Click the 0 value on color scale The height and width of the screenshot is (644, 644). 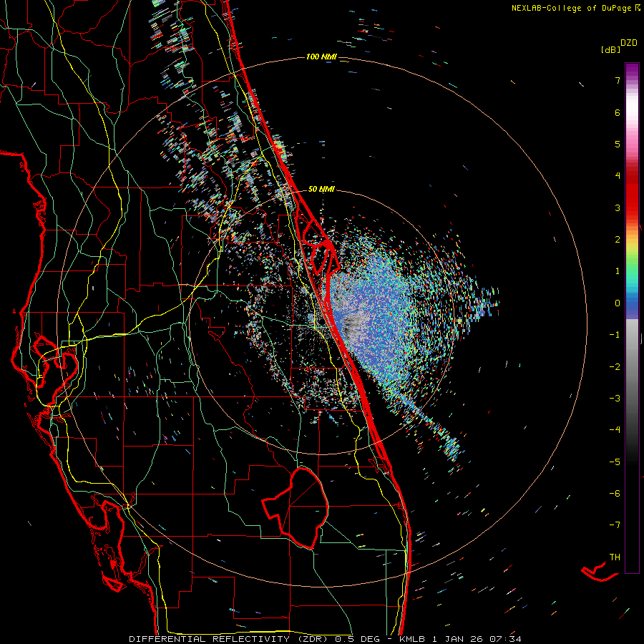(x=618, y=303)
